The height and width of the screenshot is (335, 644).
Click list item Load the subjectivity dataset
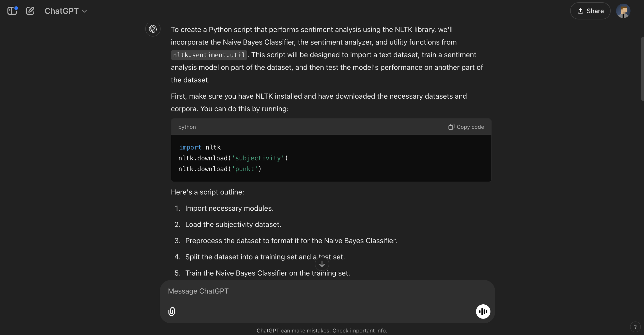click(x=233, y=225)
